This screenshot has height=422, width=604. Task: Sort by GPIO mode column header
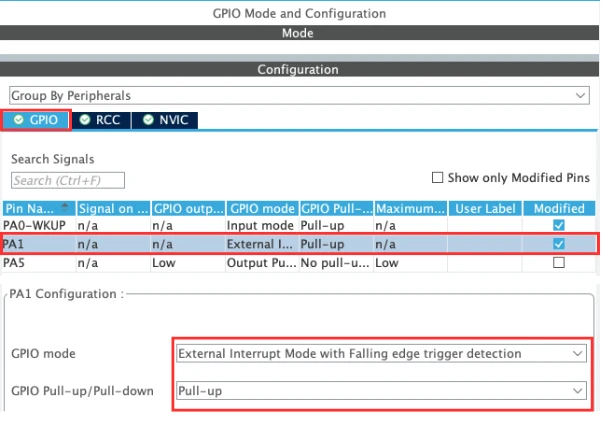click(x=262, y=209)
